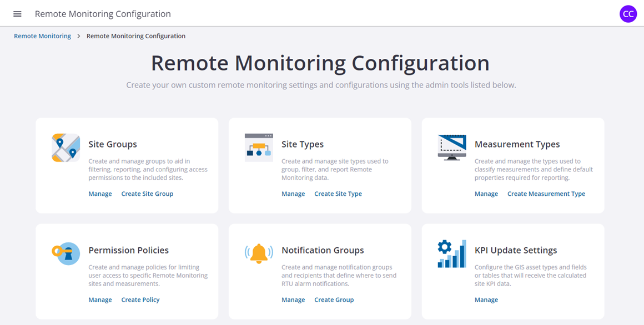This screenshot has width=644, height=325.
Task: Select Create Measurement Type link
Action: pos(546,194)
